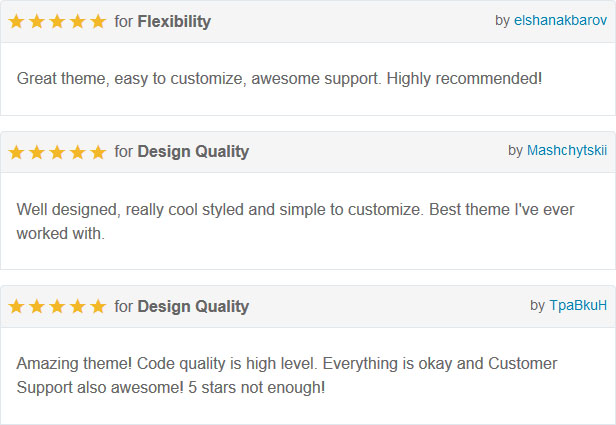
Task: Click first star in Mashchytskii's review
Action: click(x=16, y=152)
